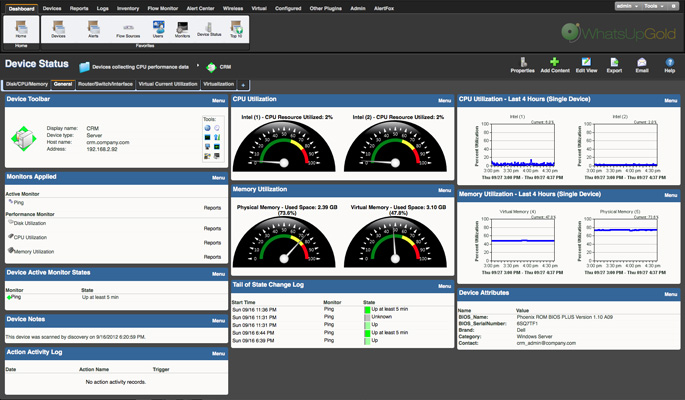
Task: Open the Top 10 favorite
Action: pyautogui.click(x=236, y=29)
